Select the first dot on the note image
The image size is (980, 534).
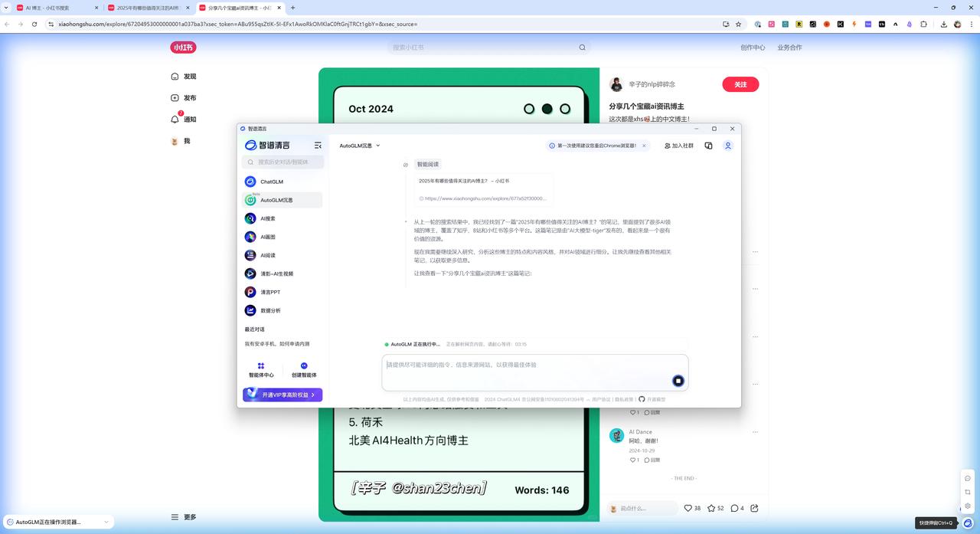point(529,109)
